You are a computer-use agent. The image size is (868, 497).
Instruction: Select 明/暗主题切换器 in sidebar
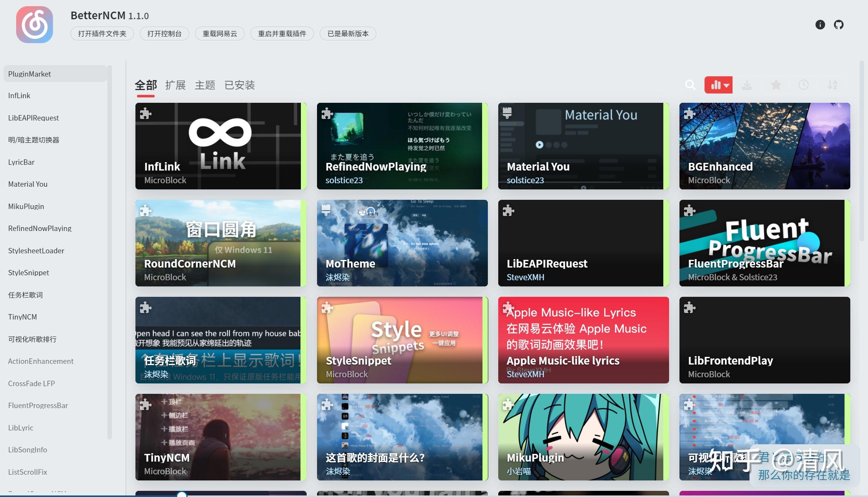tap(34, 140)
